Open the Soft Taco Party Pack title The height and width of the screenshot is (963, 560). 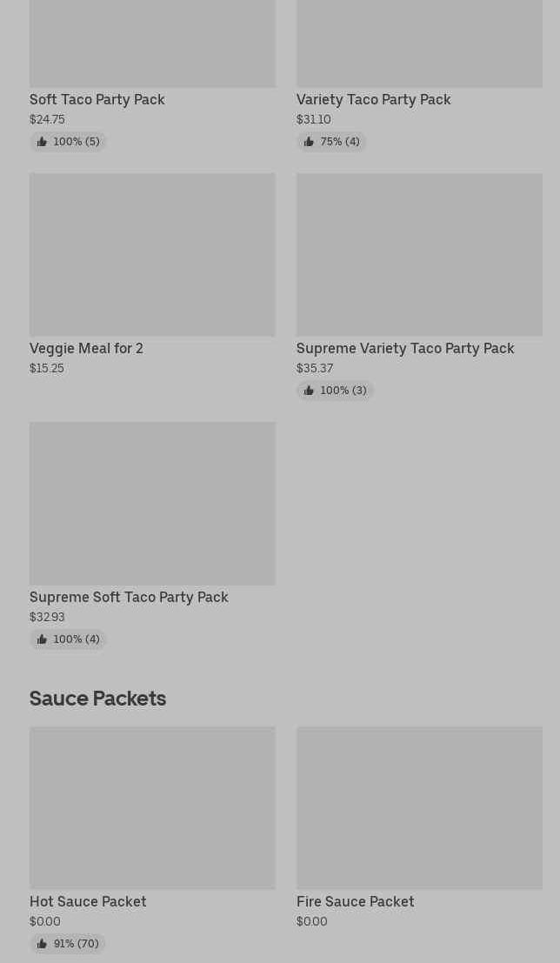(97, 99)
